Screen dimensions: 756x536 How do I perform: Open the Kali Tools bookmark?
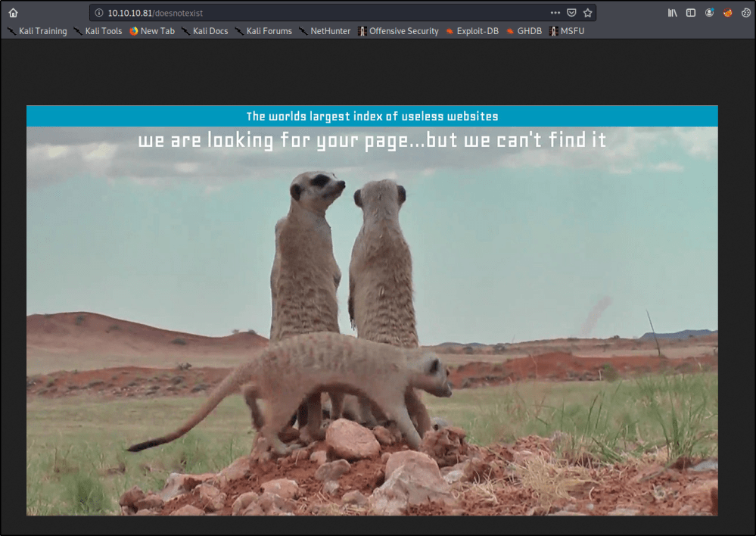98,31
